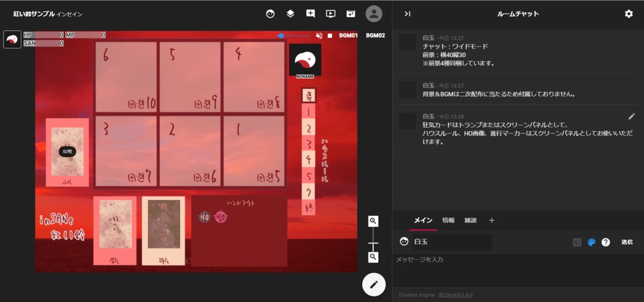644x302 pixels.
Task: Click panel 1 labeled 回避5
Action: (x=254, y=151)
